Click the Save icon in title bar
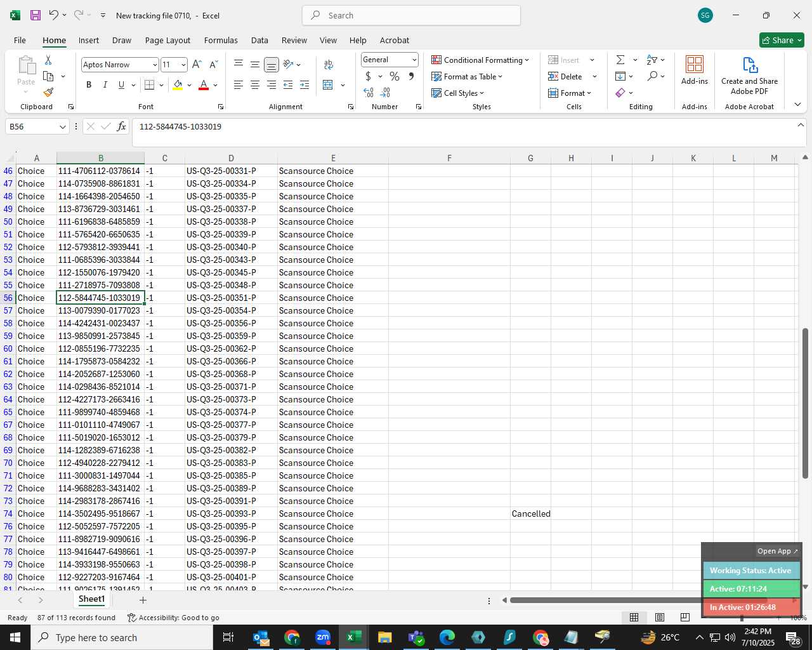 pyautogui.click(x=36, y=15)
